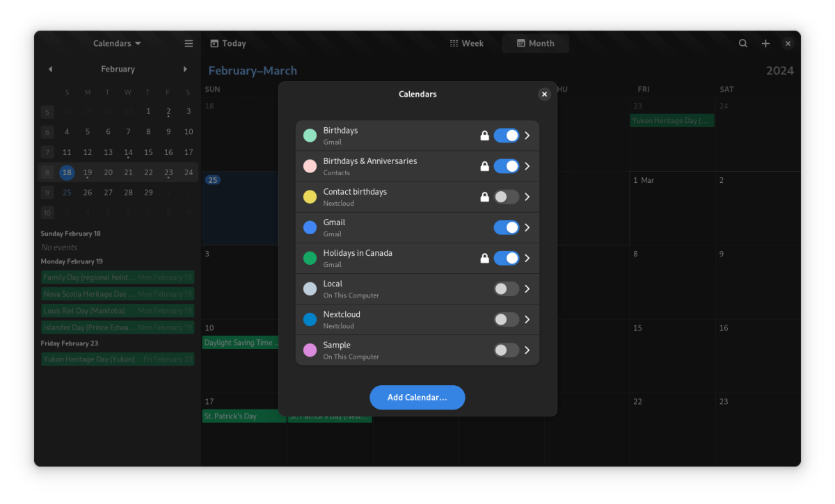This screenshot has width=835, height=504.
Task: Enable the Nextcloud calendar switch
Action: point(507,319)
